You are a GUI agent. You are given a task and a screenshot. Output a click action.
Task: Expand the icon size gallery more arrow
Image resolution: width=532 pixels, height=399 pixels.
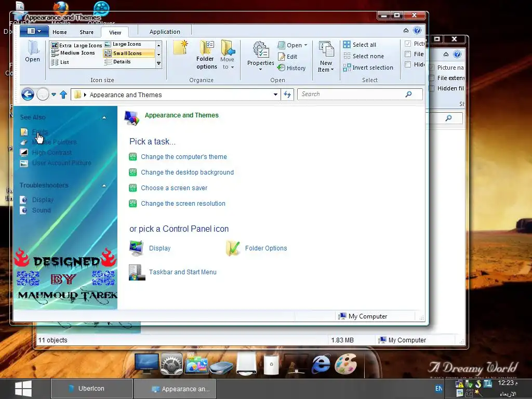tap(158, 63)
